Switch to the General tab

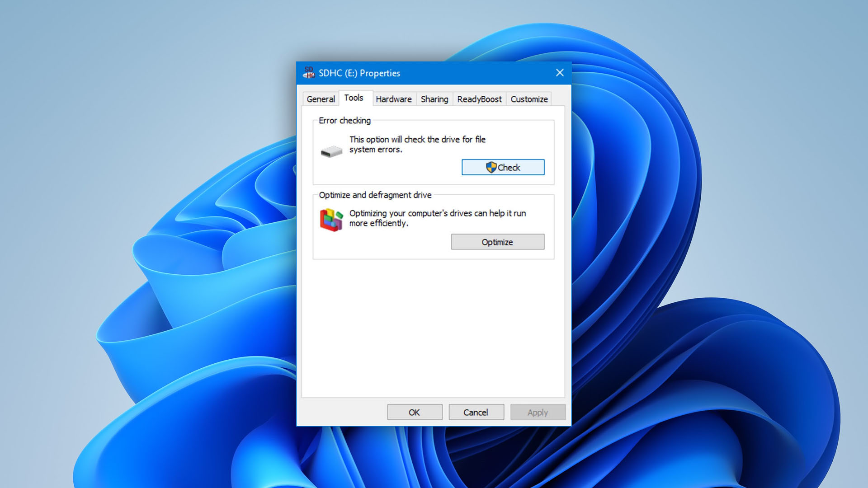click(x=321, y=99)
